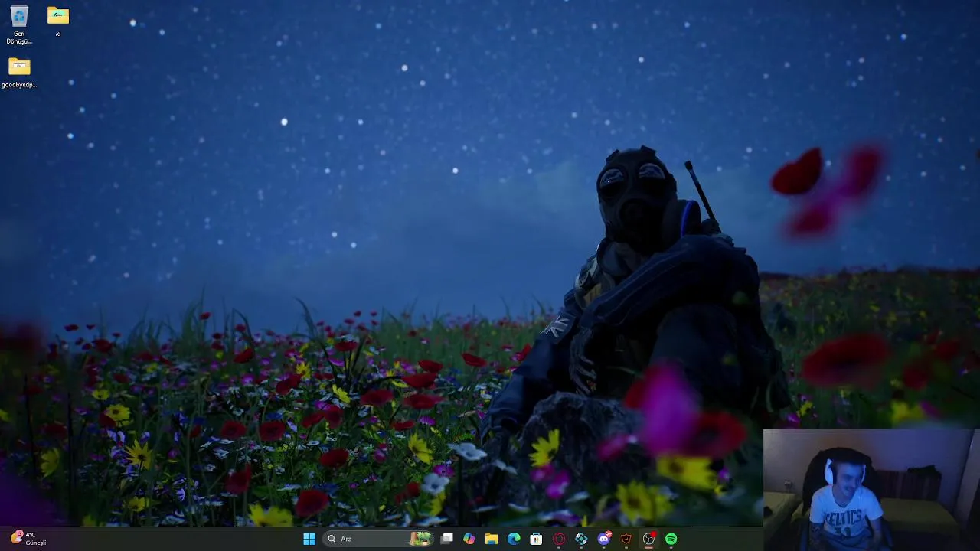This screenshot has width=980, height=551.
Task: Open the Geri Dönüşüm recycle bin icon
Action: [x=19, y=24]
